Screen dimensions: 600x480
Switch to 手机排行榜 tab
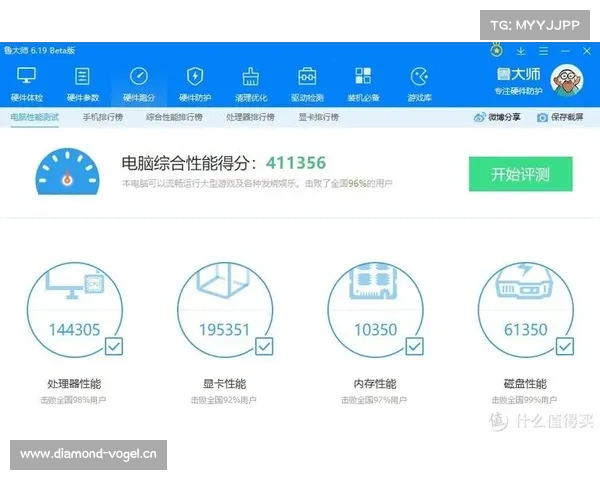point(103,117)
